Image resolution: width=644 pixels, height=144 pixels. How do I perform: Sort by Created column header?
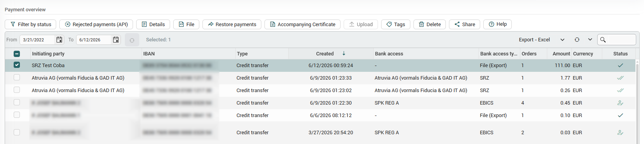click(x=325, y=54)
